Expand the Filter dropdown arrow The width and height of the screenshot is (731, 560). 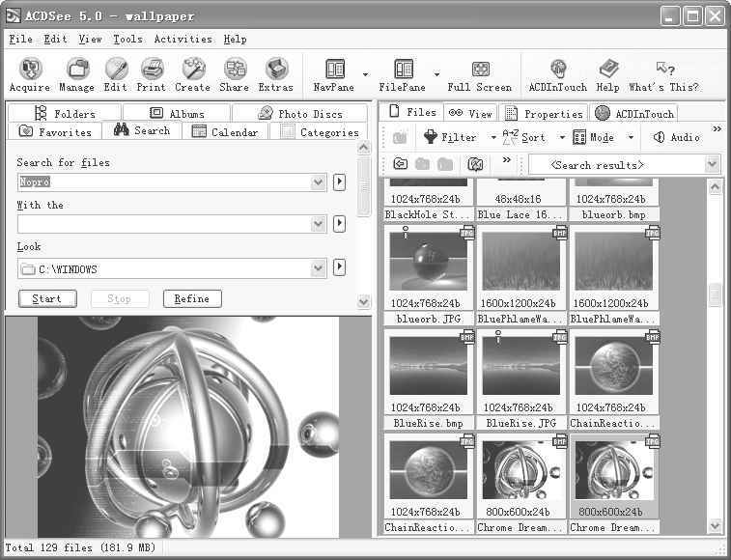493,138
